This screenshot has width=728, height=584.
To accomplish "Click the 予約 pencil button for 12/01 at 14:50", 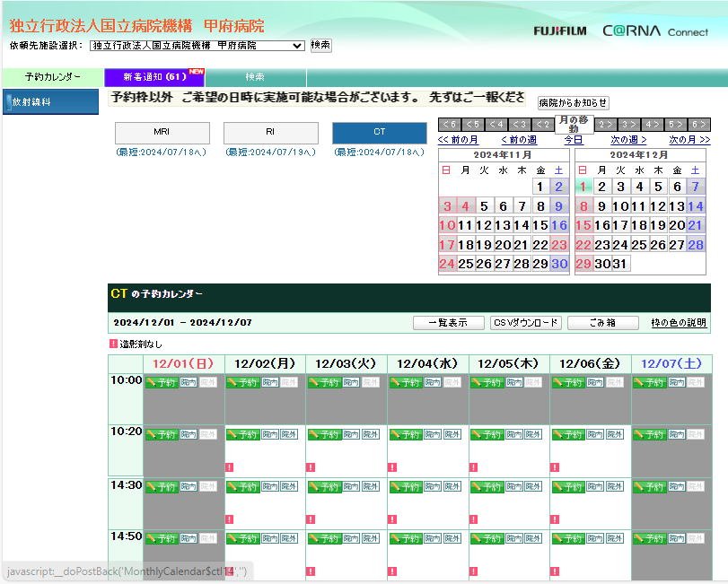I will pyautogui.click(x=162, y=539).
